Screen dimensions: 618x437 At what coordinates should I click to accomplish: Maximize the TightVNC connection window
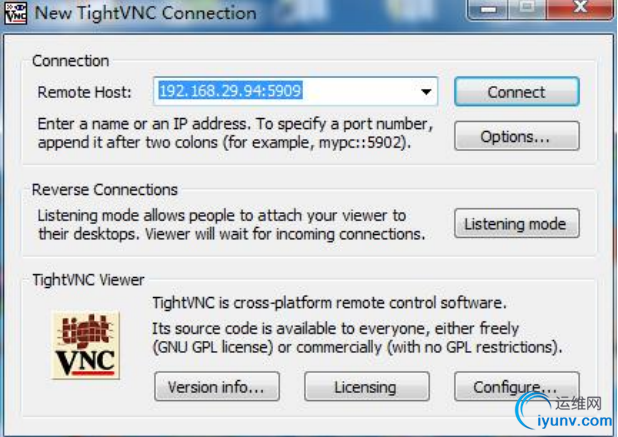click(527, 9)
